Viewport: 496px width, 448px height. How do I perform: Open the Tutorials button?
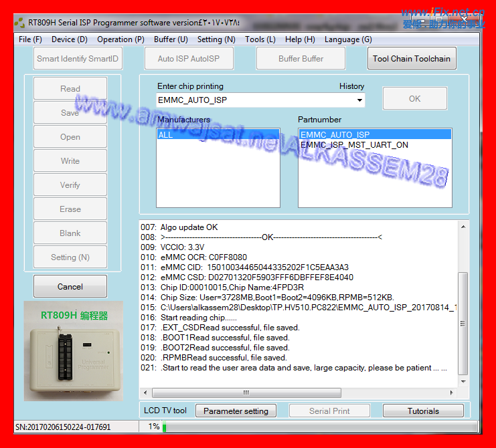tap(423, 411)
